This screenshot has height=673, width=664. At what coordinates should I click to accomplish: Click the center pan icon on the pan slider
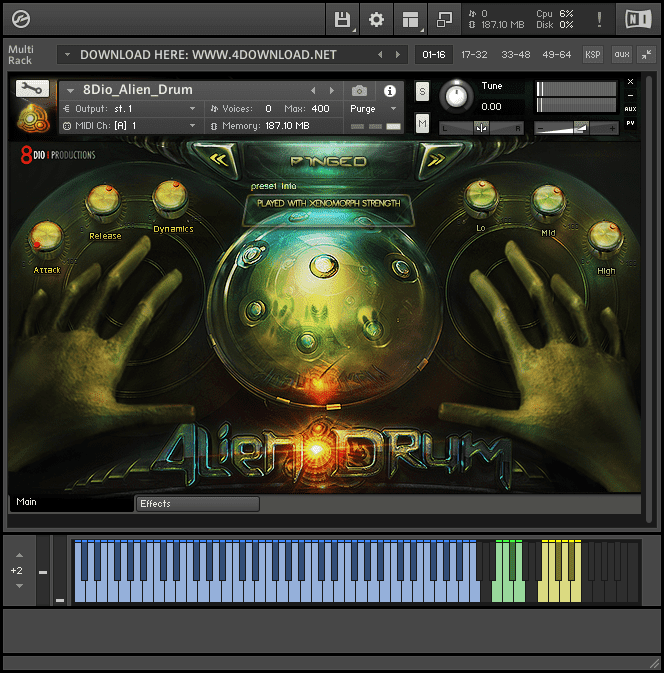481,128
